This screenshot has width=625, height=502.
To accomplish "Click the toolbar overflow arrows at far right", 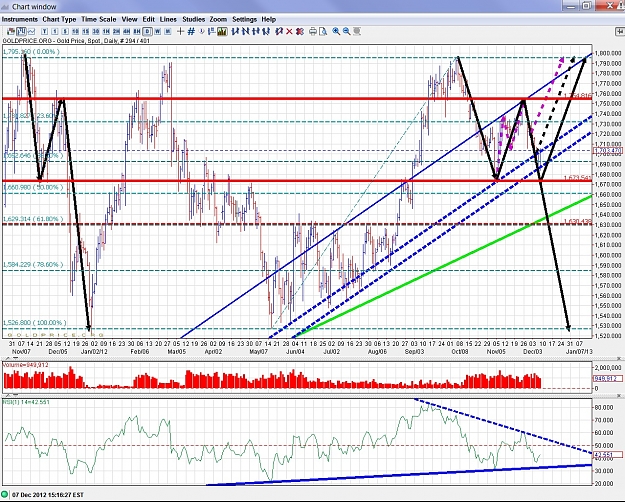I will 620,31.
